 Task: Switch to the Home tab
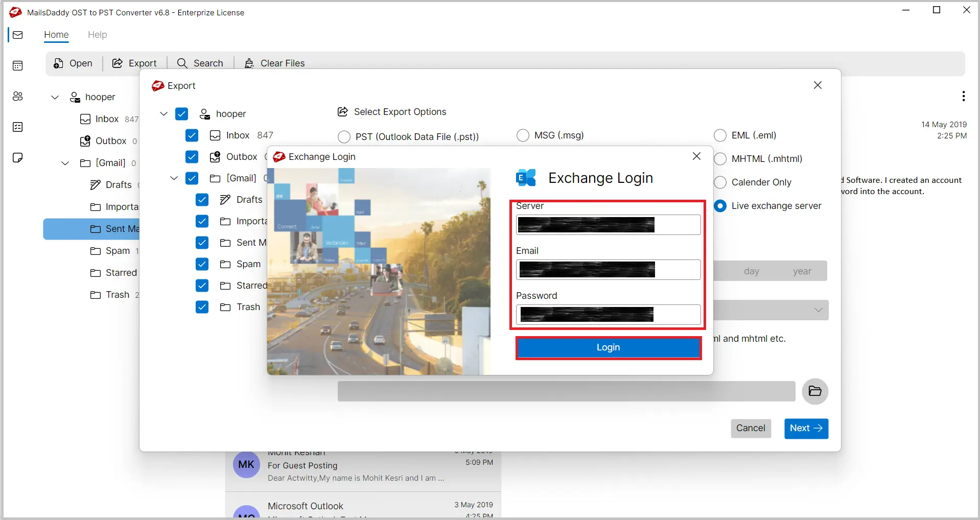click(x=56, y=35)
